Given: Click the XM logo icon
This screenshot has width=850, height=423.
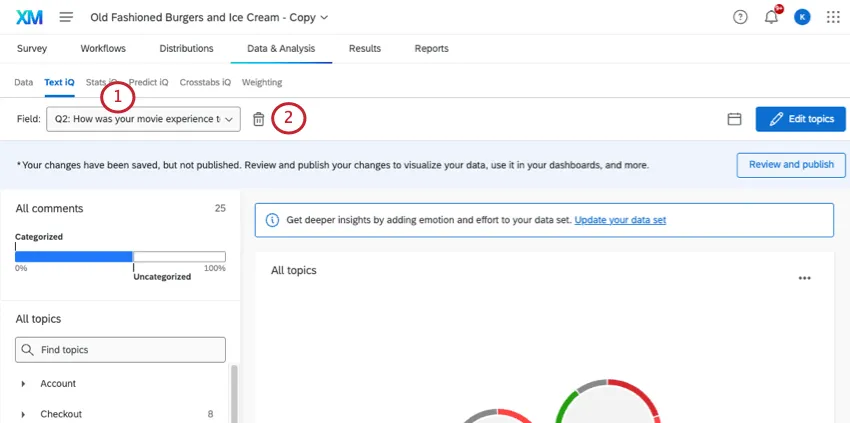Looking at the screenshot, I should 29,17.
